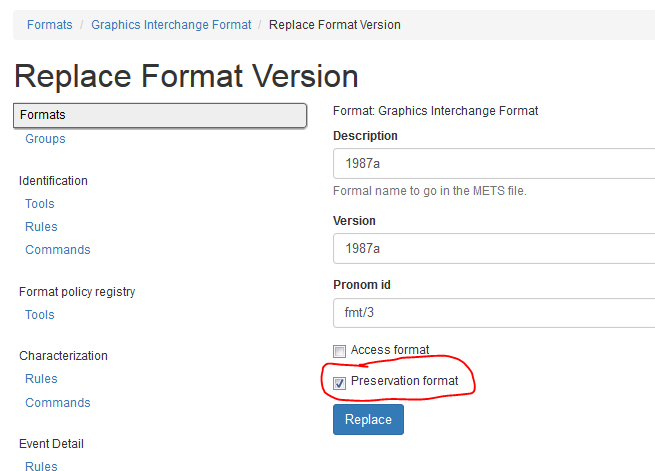The image size is (655, 471).
Task: Focus the Version text field
Action: (494, 248)
